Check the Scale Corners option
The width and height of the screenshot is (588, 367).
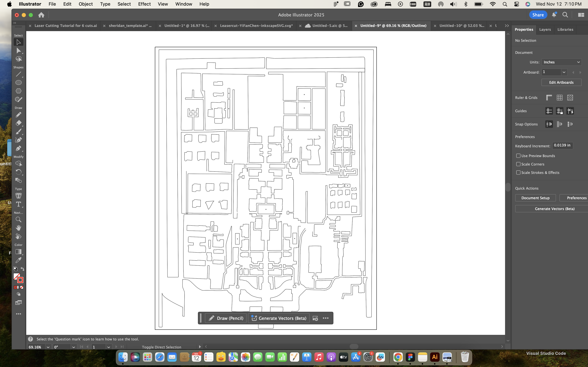click(518, 164)
